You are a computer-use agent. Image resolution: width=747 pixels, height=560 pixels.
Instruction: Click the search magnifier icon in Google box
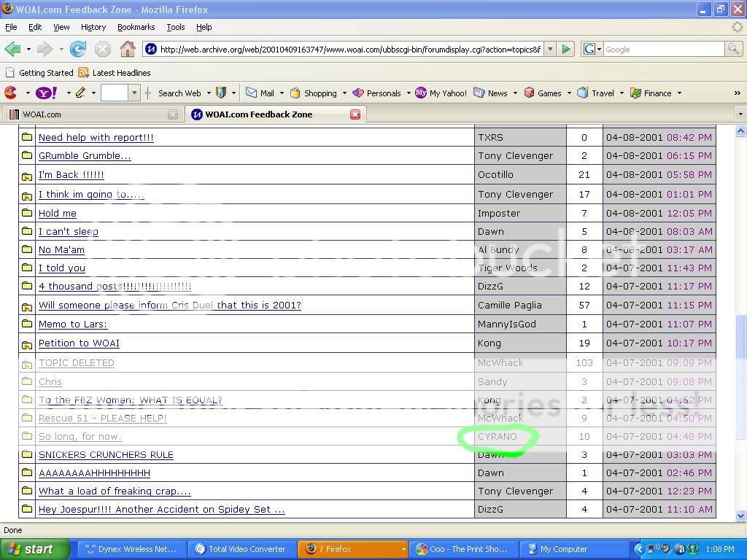[734, 50]
